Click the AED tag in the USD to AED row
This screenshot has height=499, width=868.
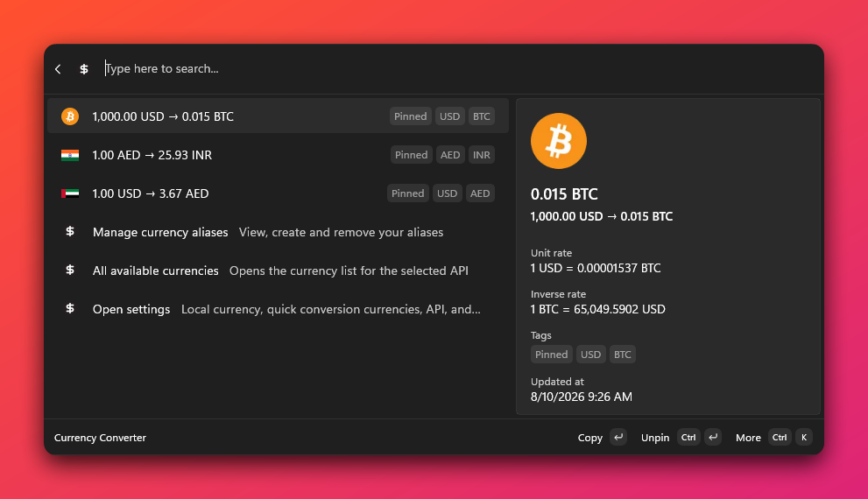point(480,193)
